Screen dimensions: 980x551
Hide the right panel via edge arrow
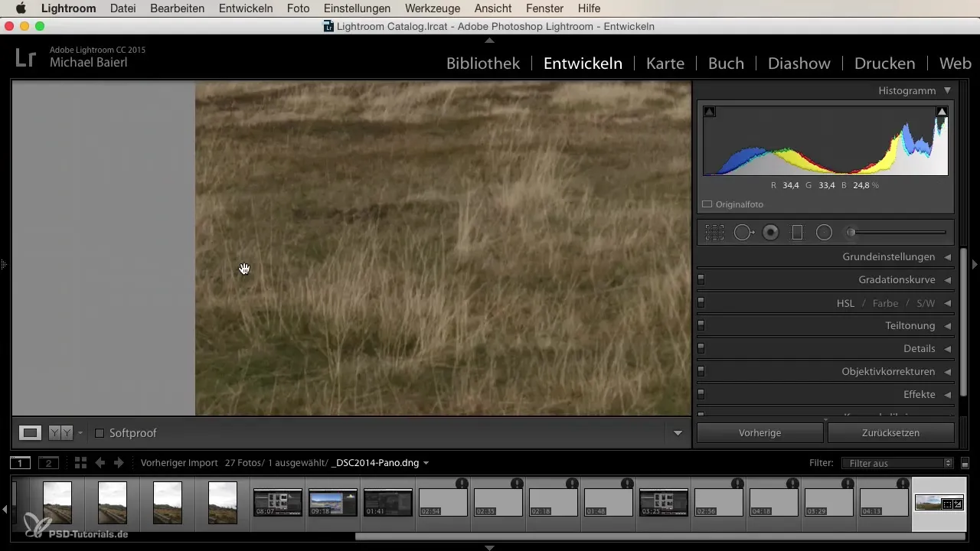(x=975, y=265)
